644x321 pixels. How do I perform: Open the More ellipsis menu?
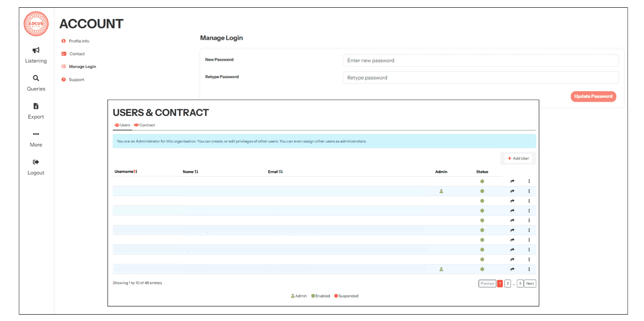click(36, 134)
